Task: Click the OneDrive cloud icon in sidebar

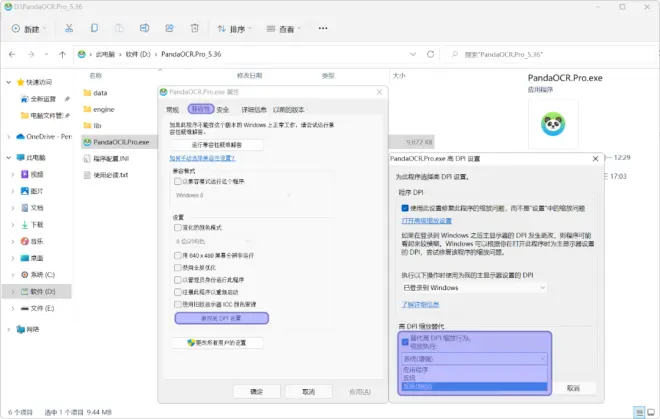Action: 20,136
